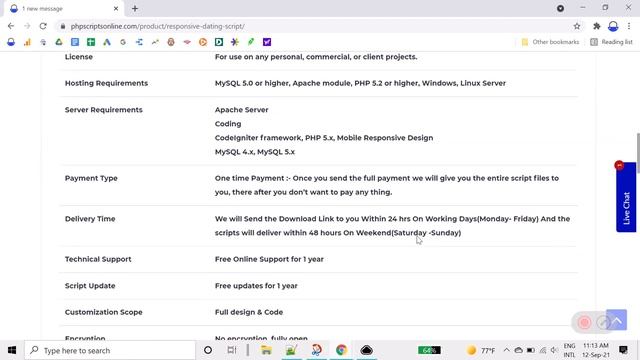Viewport: 640px width, 360px height.
Task: Click the address bar URL
Action: pyautogui.click(x=158, y=26)
